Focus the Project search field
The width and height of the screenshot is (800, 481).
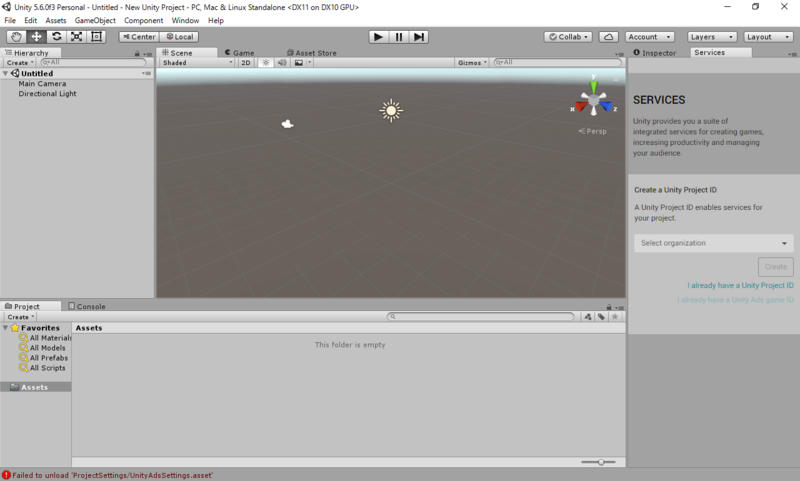480,317
